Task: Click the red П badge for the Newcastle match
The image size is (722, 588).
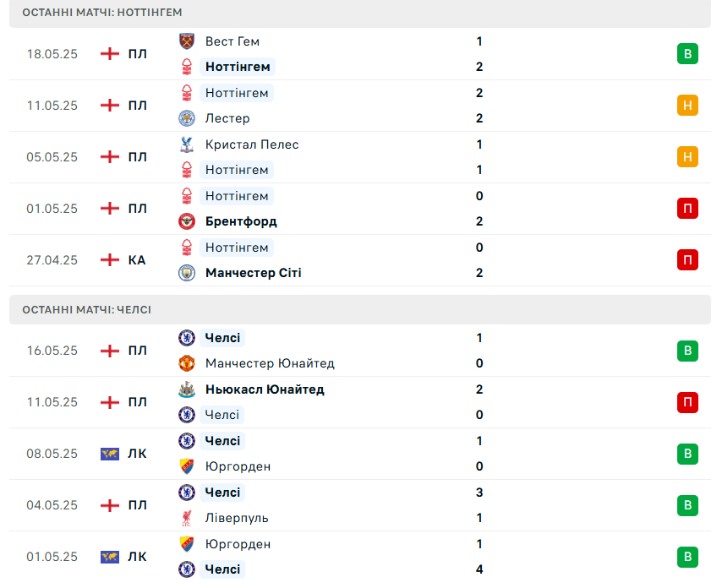Action: point(687,402)
